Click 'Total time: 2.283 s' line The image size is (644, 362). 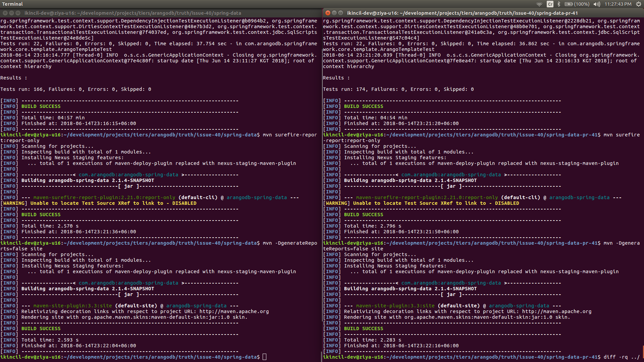[373, 340]
